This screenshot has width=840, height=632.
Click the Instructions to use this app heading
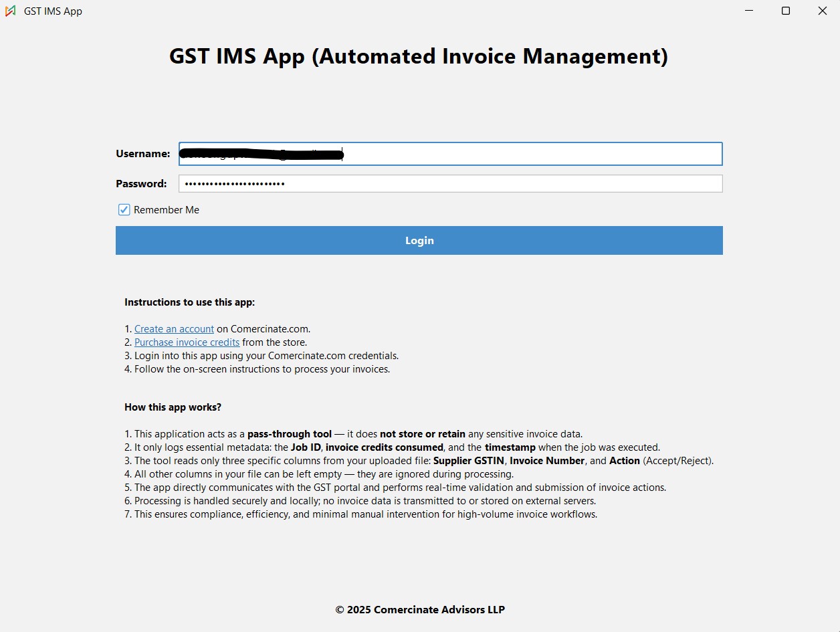pos(189,302)
